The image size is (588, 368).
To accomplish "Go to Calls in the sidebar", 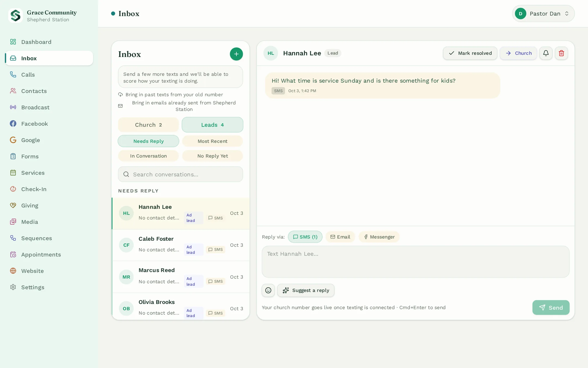I will click(x=49, y=74).
